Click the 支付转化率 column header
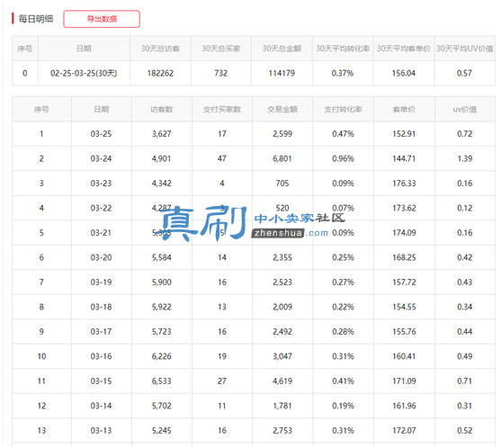The image size is (501, 448). tap(343, 110)
